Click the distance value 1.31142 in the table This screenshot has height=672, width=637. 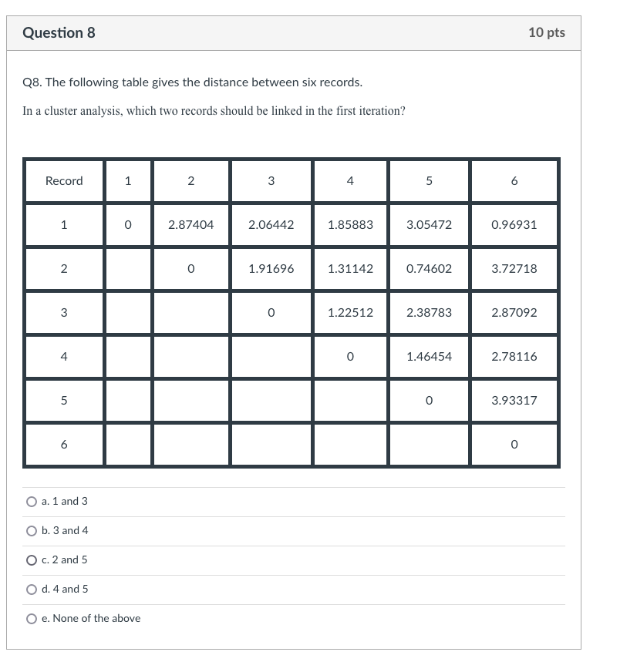349,268
